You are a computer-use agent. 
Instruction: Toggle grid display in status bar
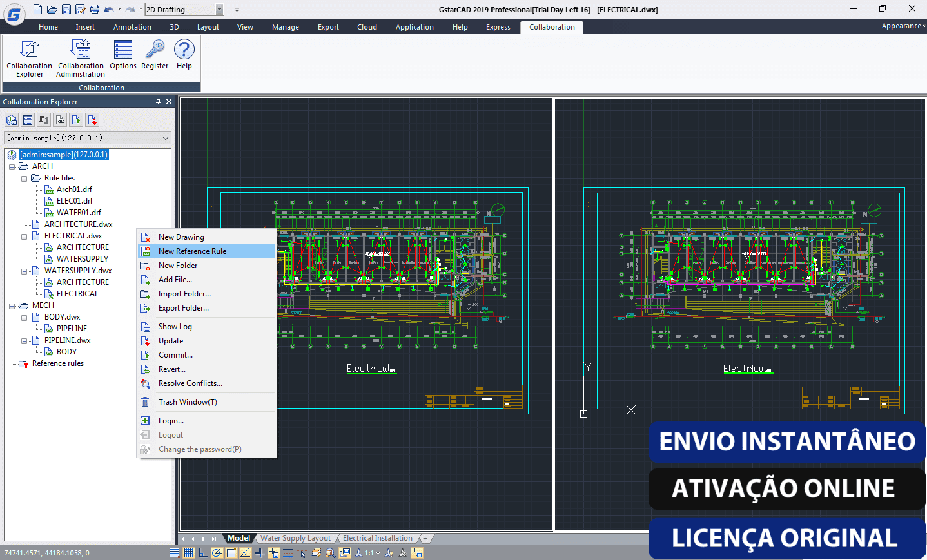[189, 553]
